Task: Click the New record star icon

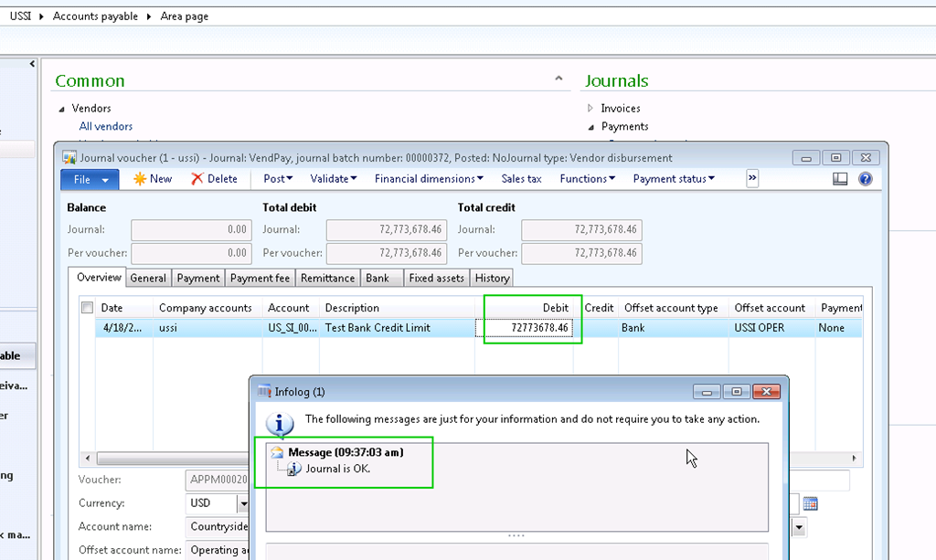Action: (x=140, y=179)
